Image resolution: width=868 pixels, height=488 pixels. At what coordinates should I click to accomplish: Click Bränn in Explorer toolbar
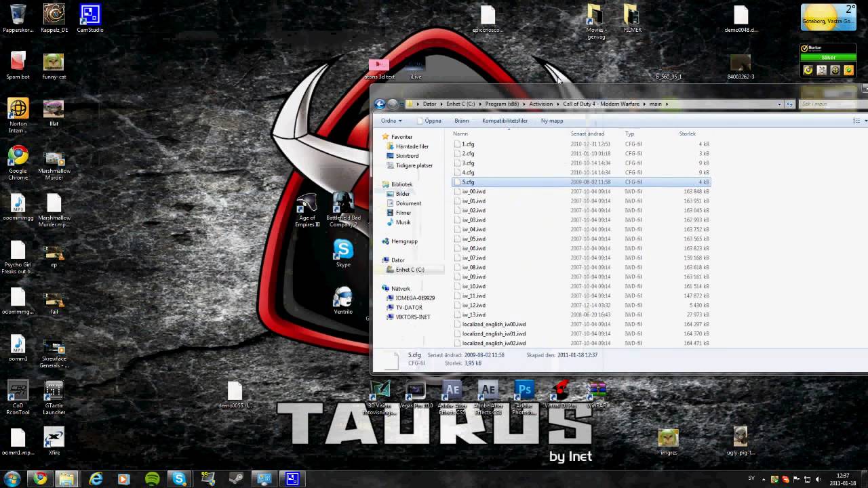pos(461,121)
